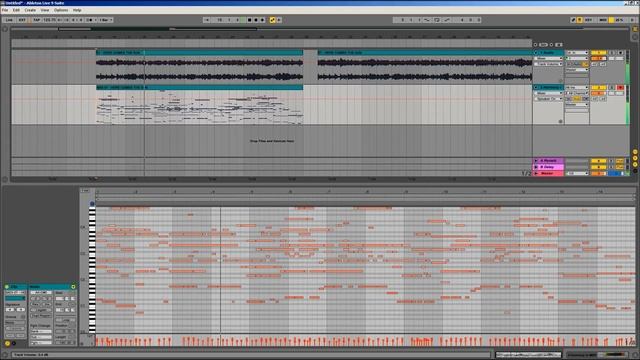Open the 1 Bar quantization menu
640x360 pixels.
pyautogui.click(x=105, y=20)
